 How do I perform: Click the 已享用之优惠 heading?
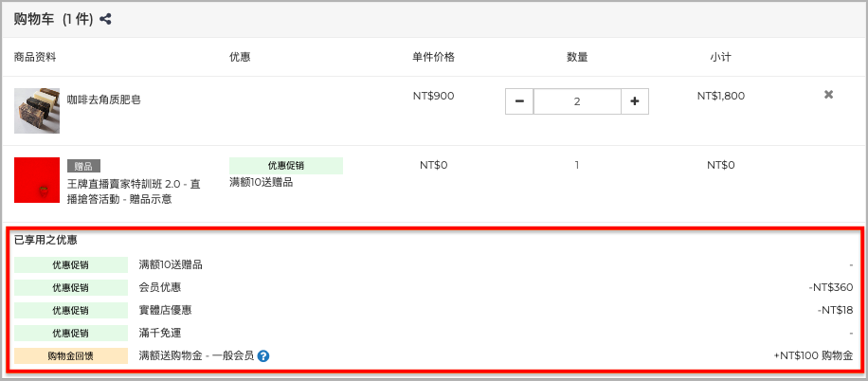[x=45, y=241]
